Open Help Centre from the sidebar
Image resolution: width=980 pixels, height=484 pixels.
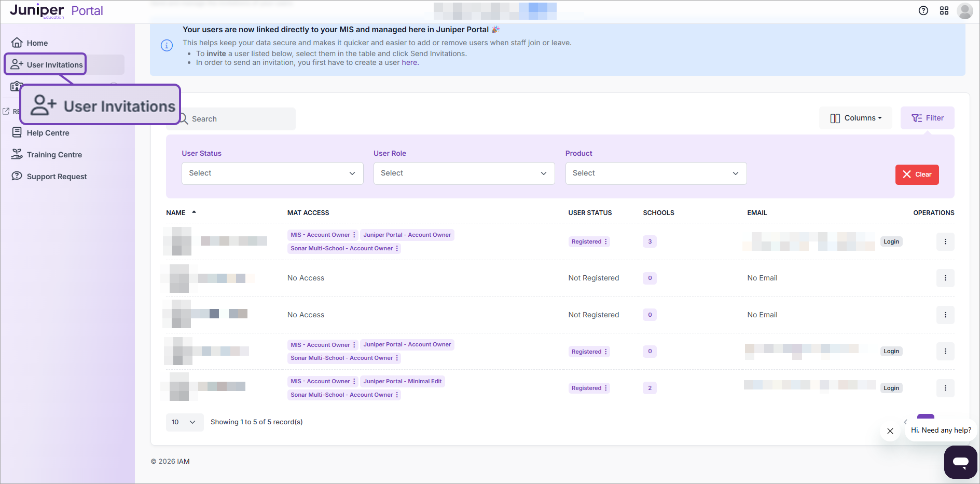(40, 133)
